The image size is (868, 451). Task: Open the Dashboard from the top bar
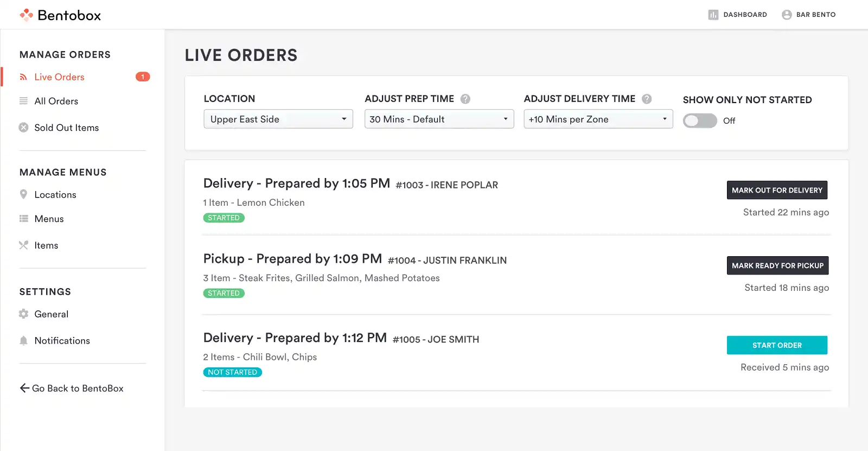(738, 15)
